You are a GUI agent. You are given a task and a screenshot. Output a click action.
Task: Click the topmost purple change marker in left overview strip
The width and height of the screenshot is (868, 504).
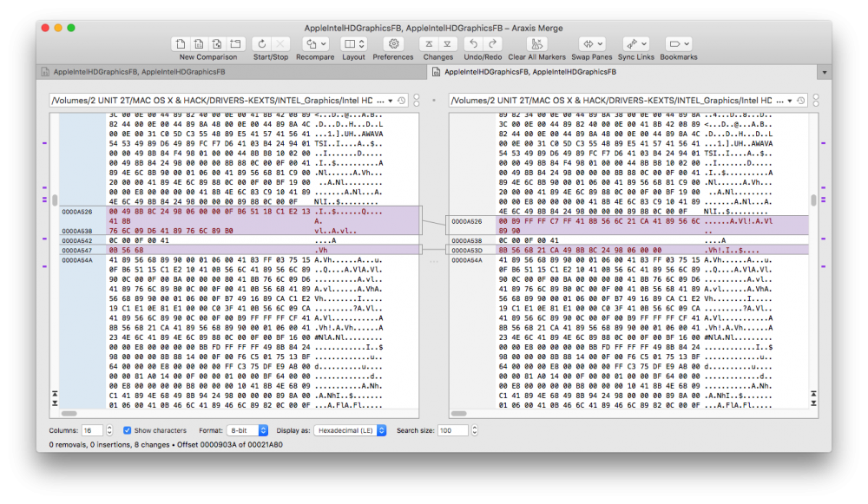(x=45, y=143)
